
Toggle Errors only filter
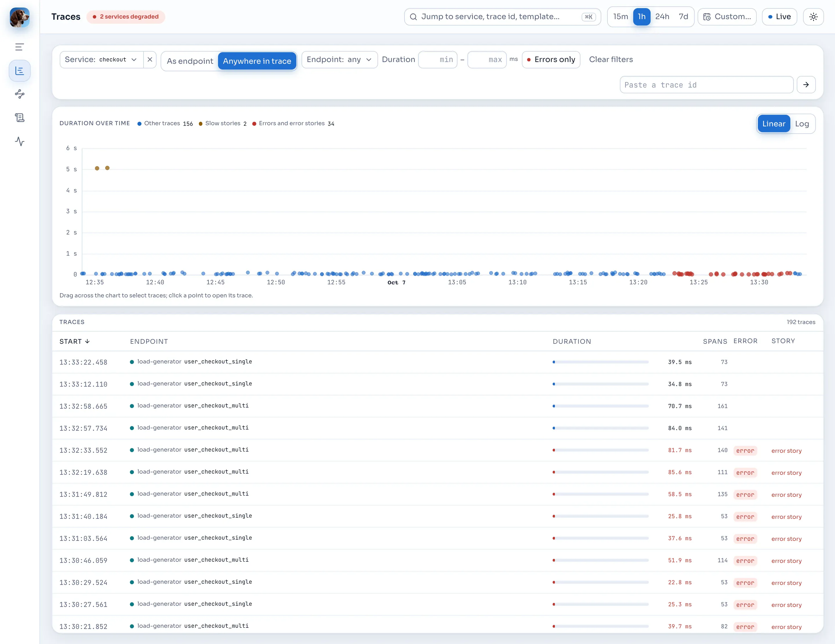point(551,60)
